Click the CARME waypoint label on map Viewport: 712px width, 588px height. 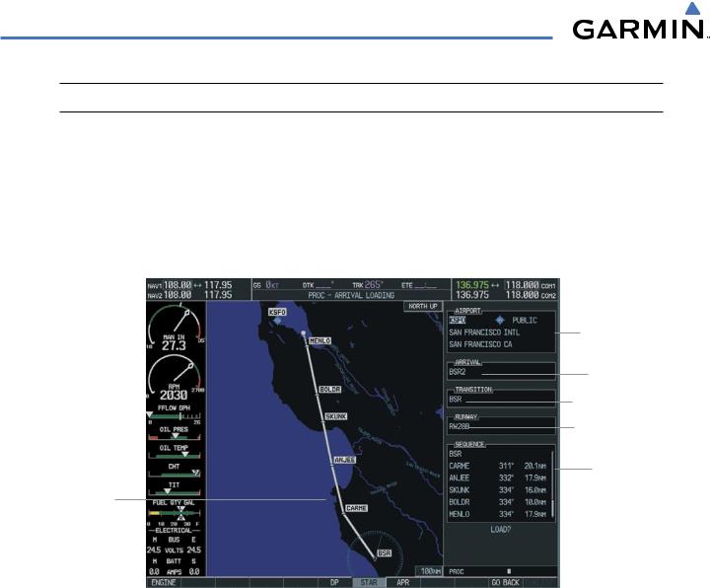[x=356, y=508]
